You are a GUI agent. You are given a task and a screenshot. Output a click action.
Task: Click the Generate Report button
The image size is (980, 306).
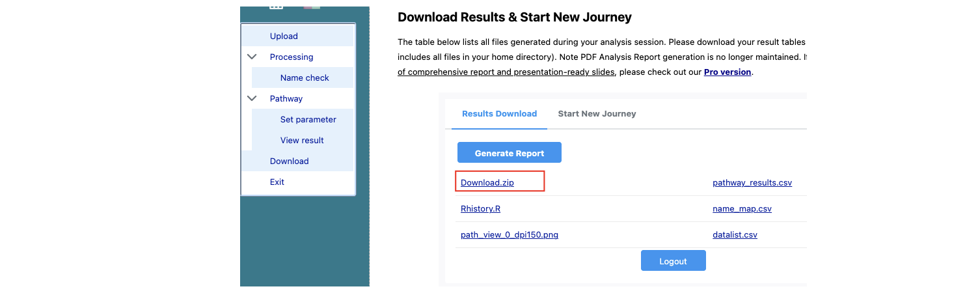click(510, 153)
